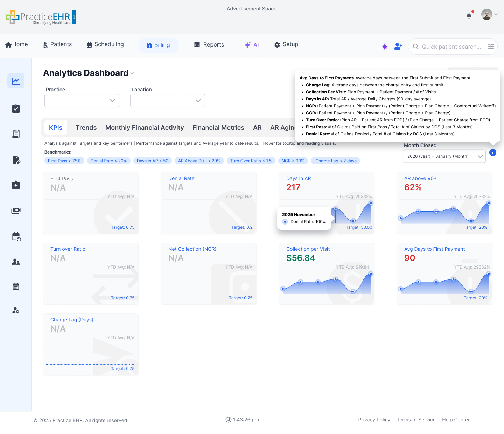Click the Quick patient search field
The width and height of the screenshot is (504, 434).
pos(451,46)
